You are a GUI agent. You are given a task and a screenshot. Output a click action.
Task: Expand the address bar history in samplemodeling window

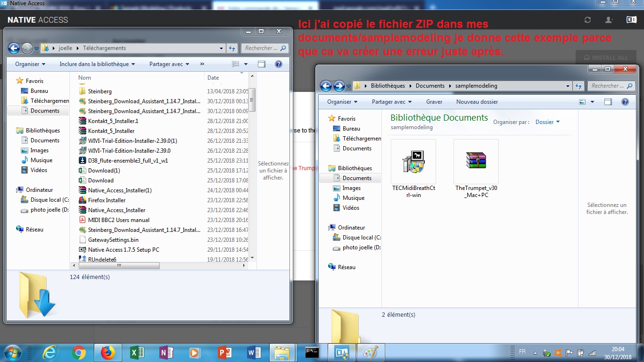pos(568,86)
